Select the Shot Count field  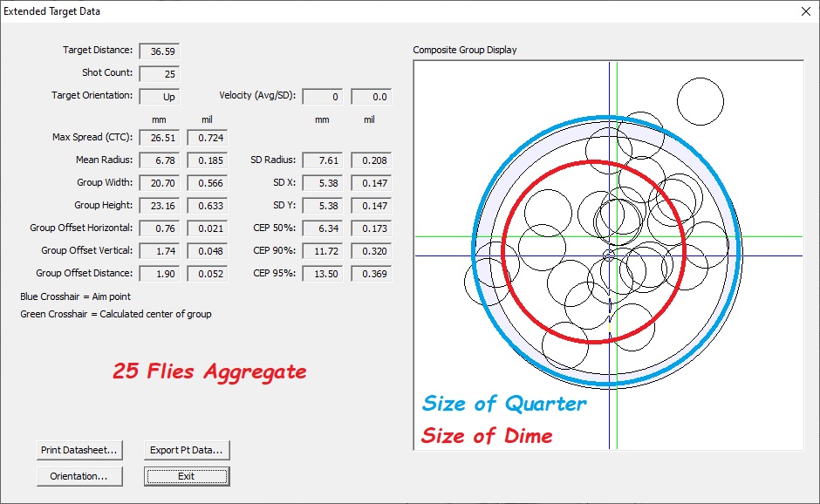[x=160, y=74]
